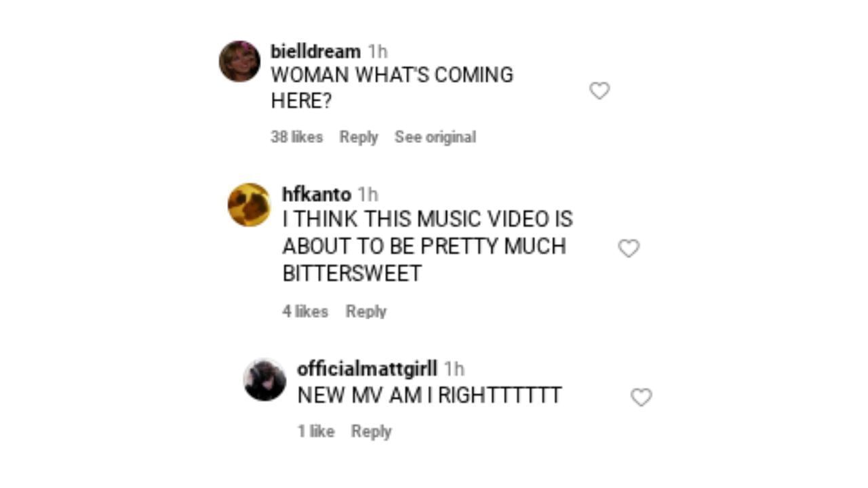Viewport: 868px width, 488px height.
Task: Open bielldream's profile picture
Action: [x=239, y=61]
